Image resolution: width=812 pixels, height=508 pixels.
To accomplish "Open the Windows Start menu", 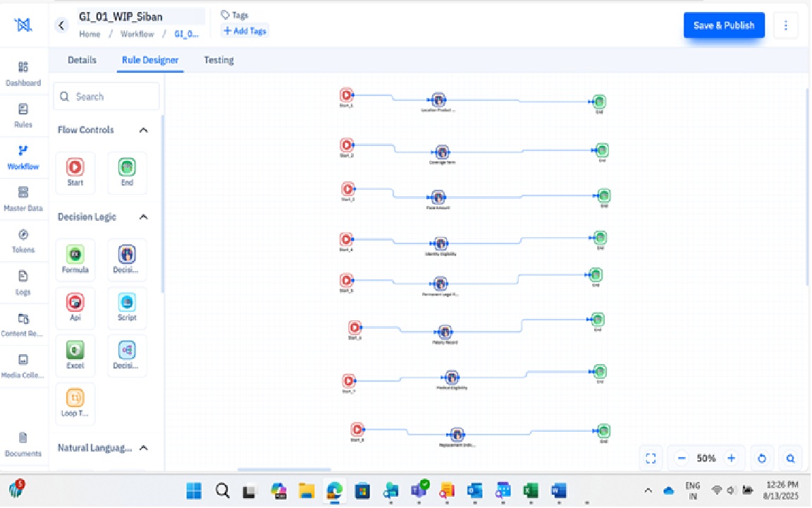I will click(194, 491).
